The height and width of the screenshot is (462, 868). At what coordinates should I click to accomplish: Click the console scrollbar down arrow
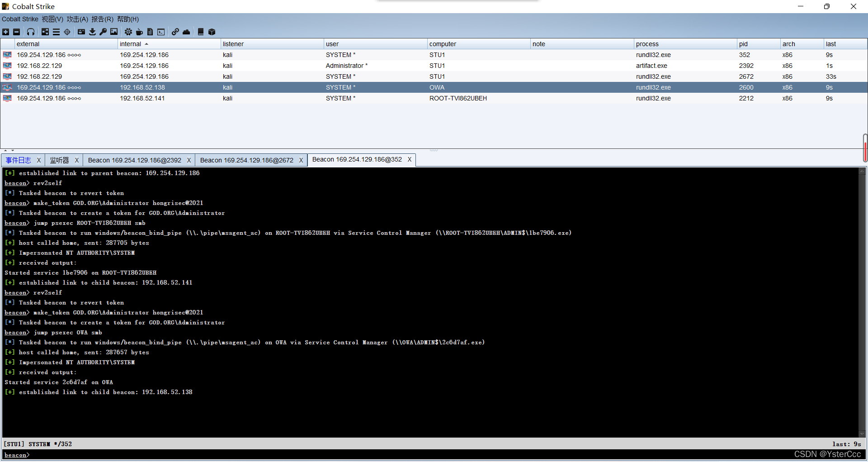coord(862,433)
